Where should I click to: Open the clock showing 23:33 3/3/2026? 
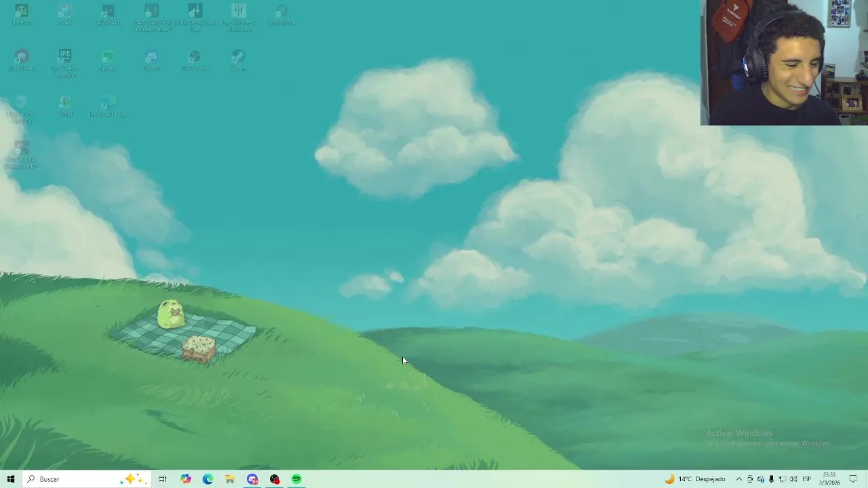[829, 479]
